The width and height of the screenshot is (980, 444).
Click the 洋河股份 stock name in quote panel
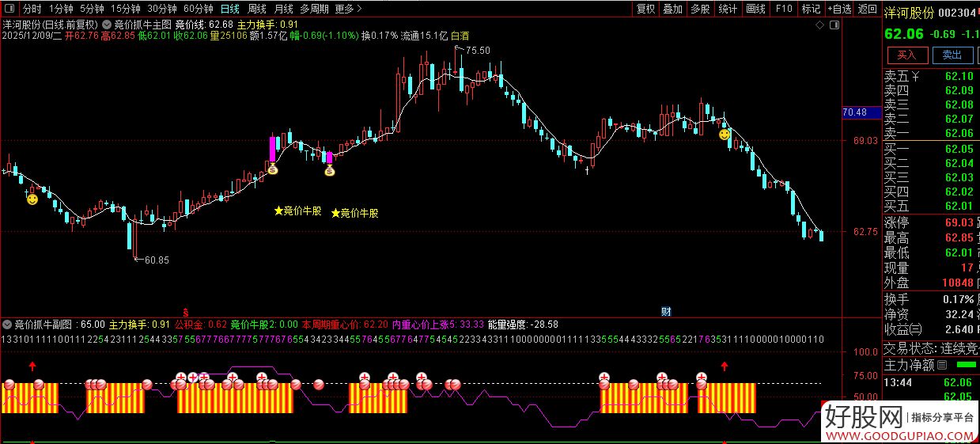pos(909,13)
